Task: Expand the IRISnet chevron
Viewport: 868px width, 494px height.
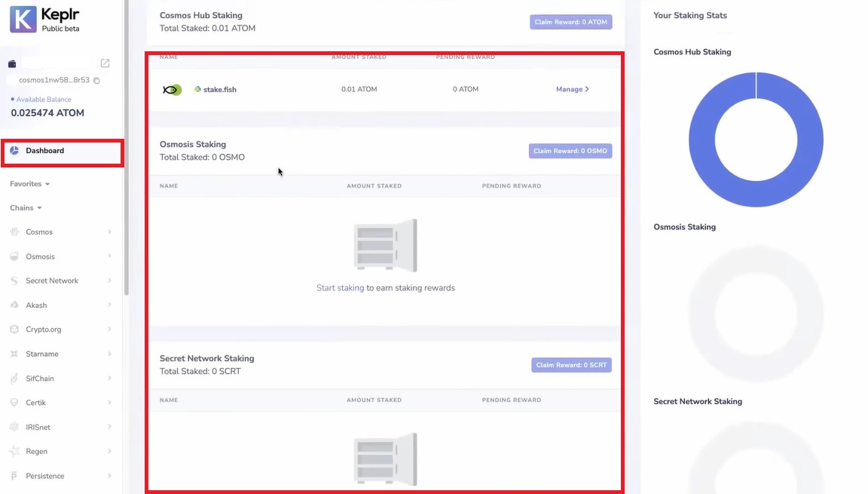Action: 109,427
